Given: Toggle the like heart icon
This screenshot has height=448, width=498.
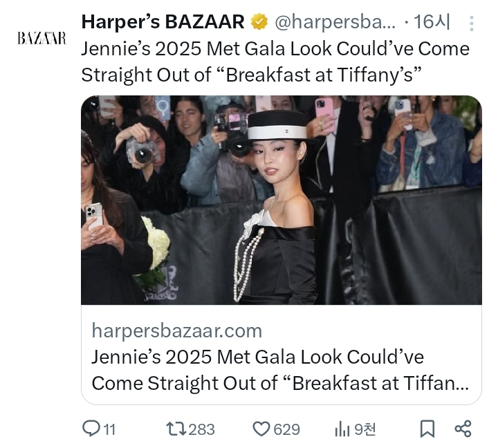Looking at the screenshot, I should [261, 429].
